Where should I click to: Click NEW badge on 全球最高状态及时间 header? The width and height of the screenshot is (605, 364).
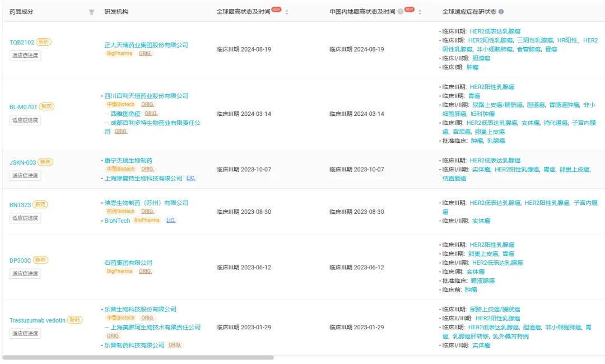click(276, 10)
